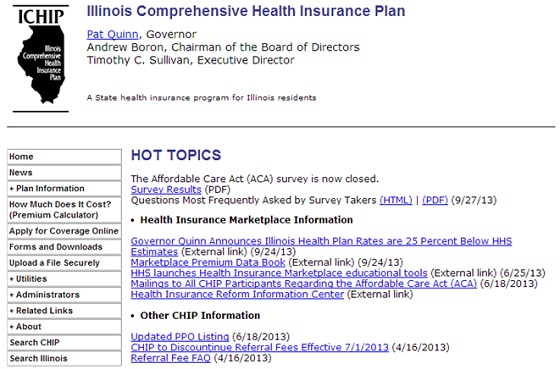Open the Premium Calculator cost page

(x=64, y=210)
